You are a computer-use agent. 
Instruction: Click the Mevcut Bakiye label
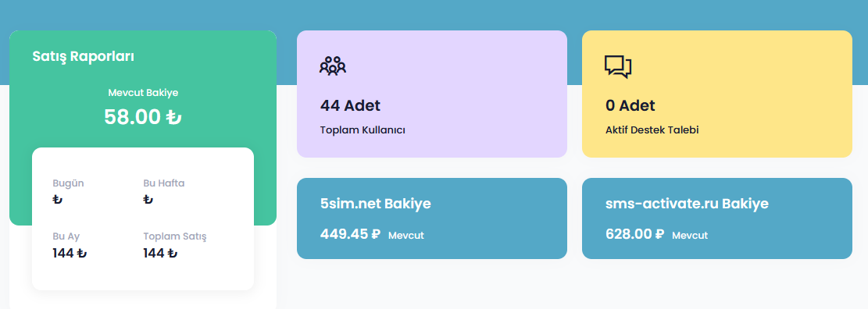pyautogui.click(x=143, y=93)
